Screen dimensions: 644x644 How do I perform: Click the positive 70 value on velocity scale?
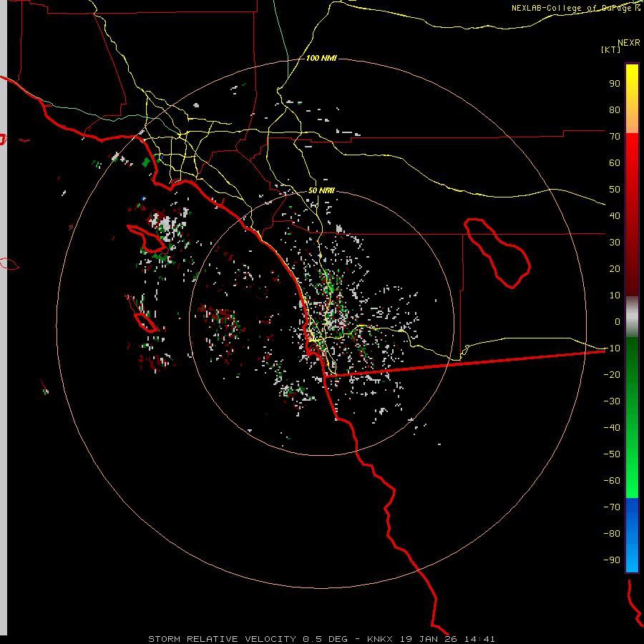tap(615, 137)
